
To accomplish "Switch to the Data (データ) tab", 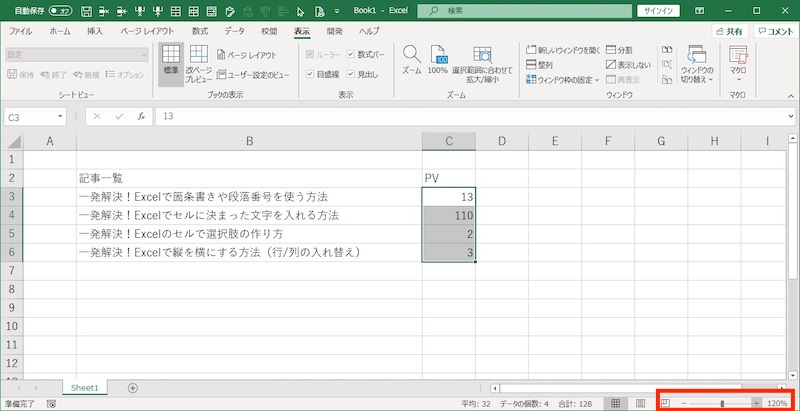I will 233,31.
